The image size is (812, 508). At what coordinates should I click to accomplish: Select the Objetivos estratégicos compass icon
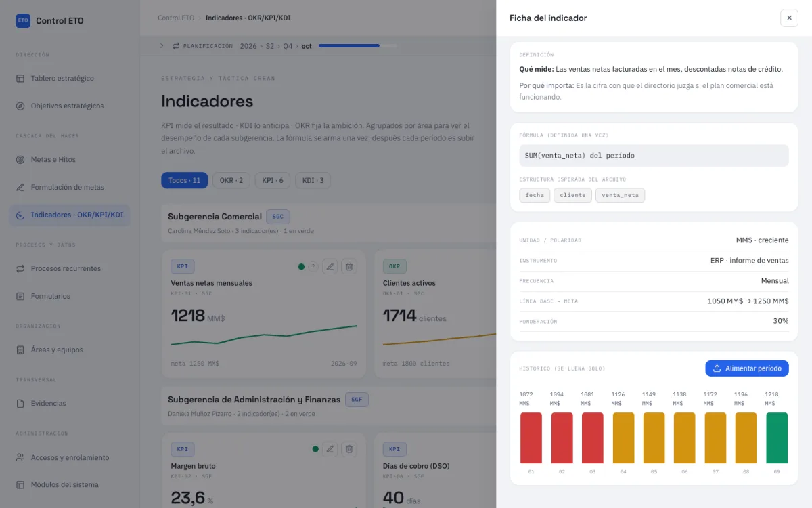coord(20,106)
